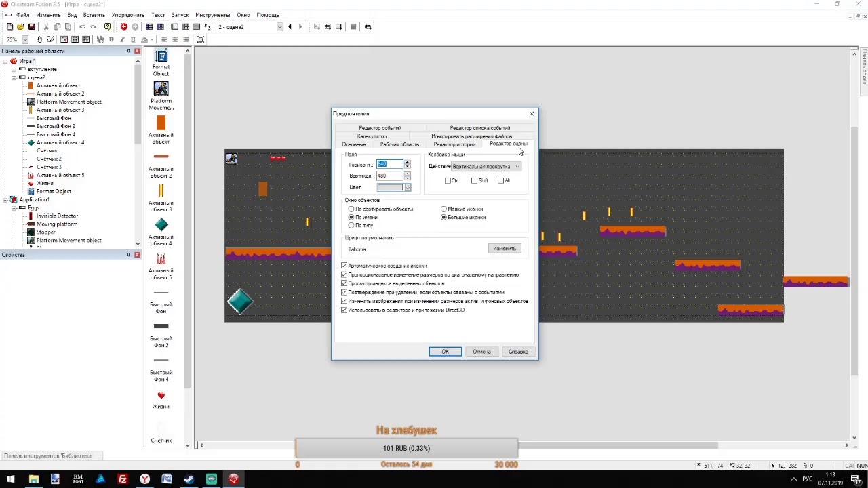This screenshot has width=868, height=488.
Task: Toggle the Ctrl checkbox
Action: [448, 180]
